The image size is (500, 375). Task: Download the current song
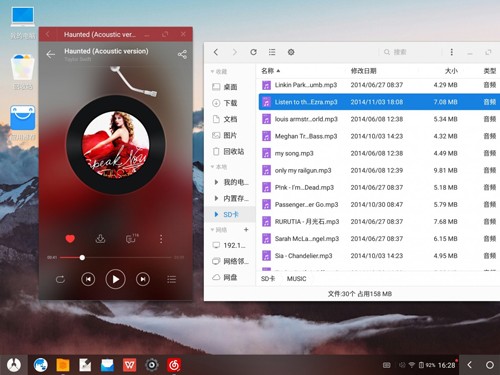coord(100,239)
